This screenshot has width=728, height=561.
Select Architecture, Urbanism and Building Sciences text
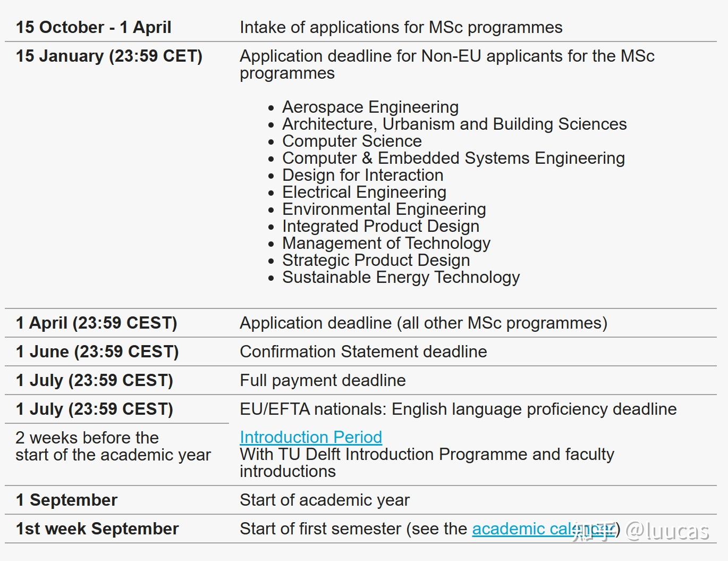[454, 124]
